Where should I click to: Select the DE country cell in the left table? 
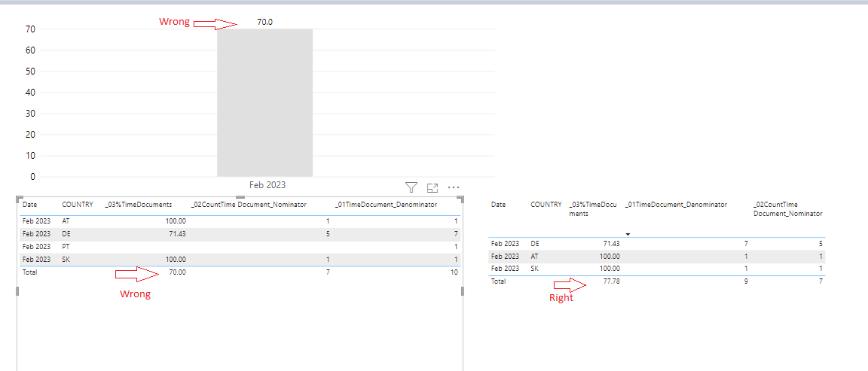[66, 234]
